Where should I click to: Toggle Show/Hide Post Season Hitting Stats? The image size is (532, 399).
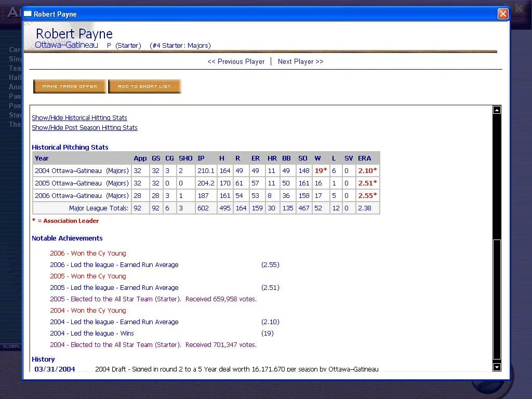pos(85,128)
